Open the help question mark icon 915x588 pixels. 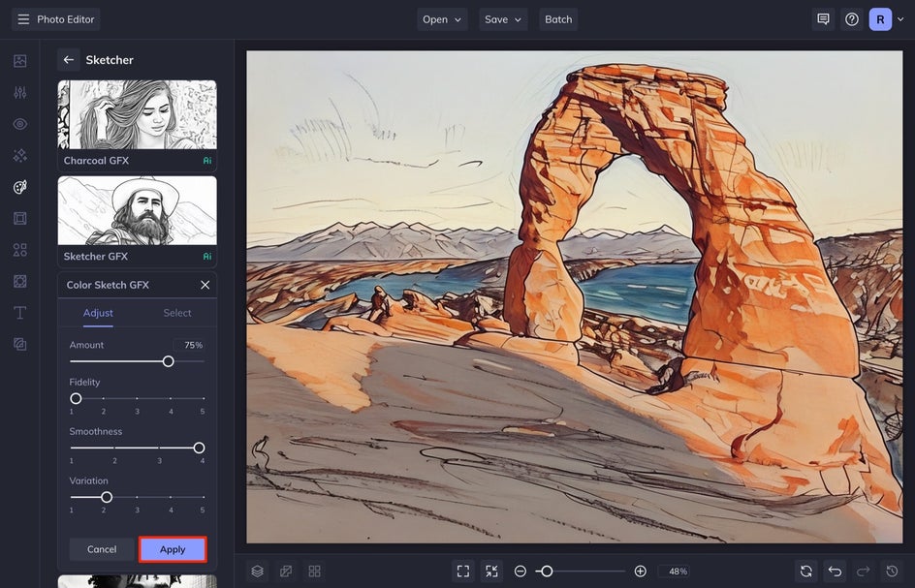pos(852,19)
